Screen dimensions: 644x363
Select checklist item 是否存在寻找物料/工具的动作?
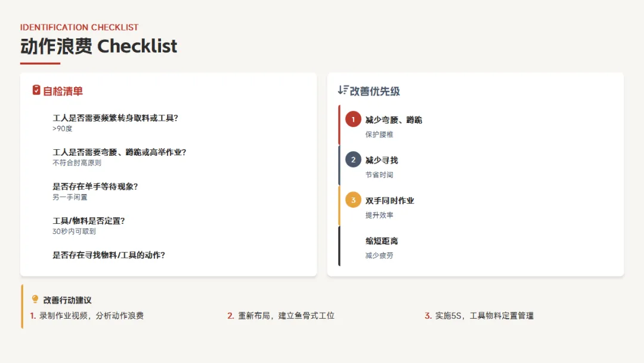click(x=109, y=255)
